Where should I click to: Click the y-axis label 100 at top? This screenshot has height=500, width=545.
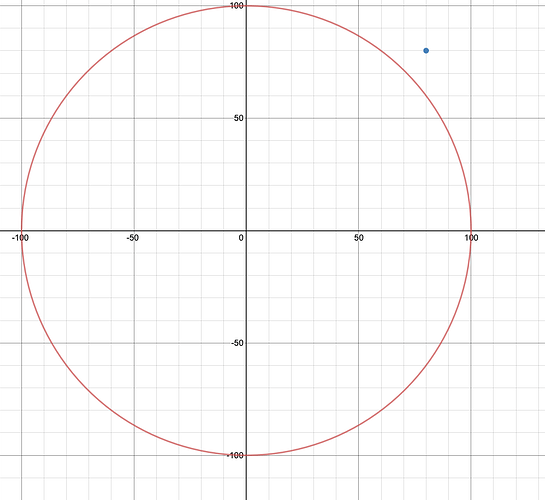[236, 6]
